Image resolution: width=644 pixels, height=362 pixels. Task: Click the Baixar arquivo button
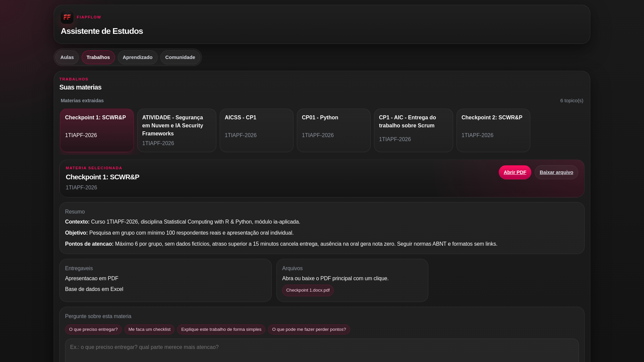click(x=556, y=172)
